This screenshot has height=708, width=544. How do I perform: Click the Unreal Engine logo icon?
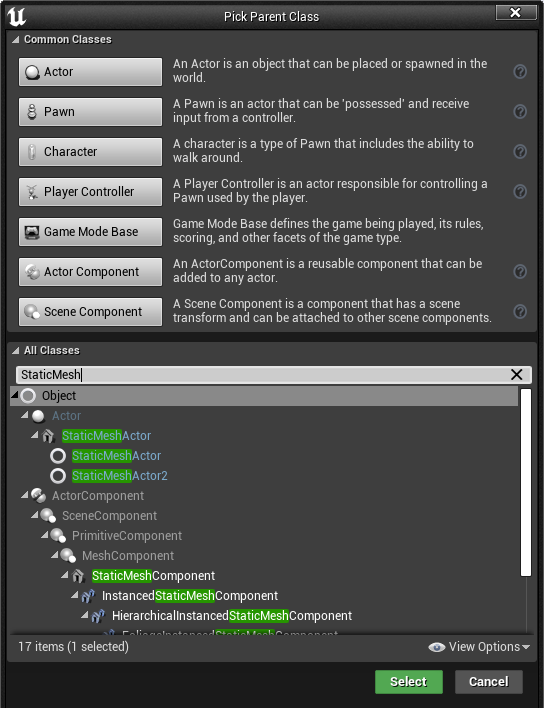(16, 16)
